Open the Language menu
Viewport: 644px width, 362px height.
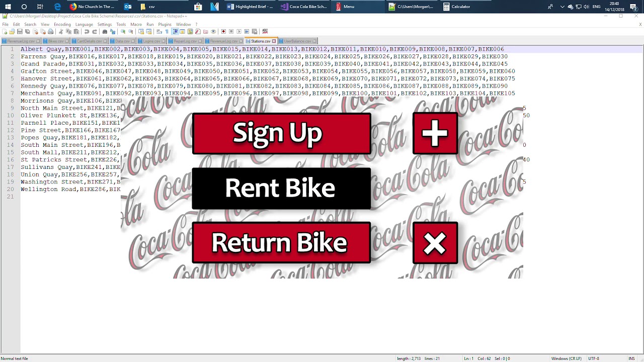click(x=84, y=24)
